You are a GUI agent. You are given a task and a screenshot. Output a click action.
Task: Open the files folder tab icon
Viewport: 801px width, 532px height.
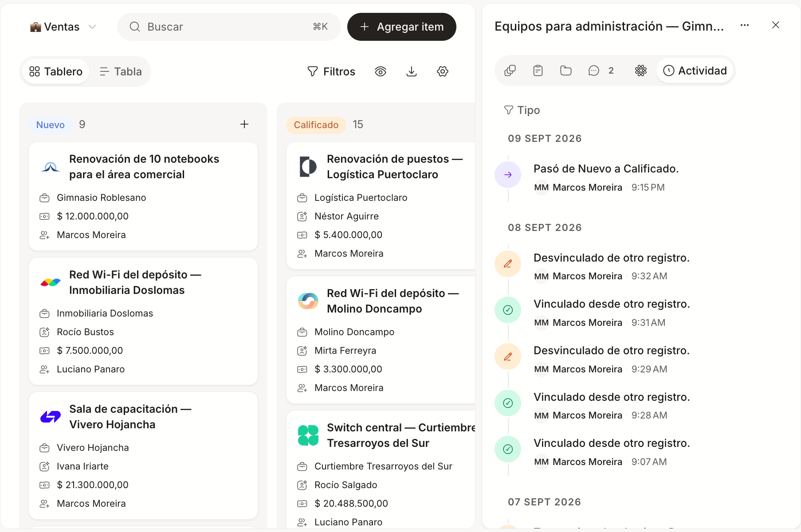click(x=566, y=70)
